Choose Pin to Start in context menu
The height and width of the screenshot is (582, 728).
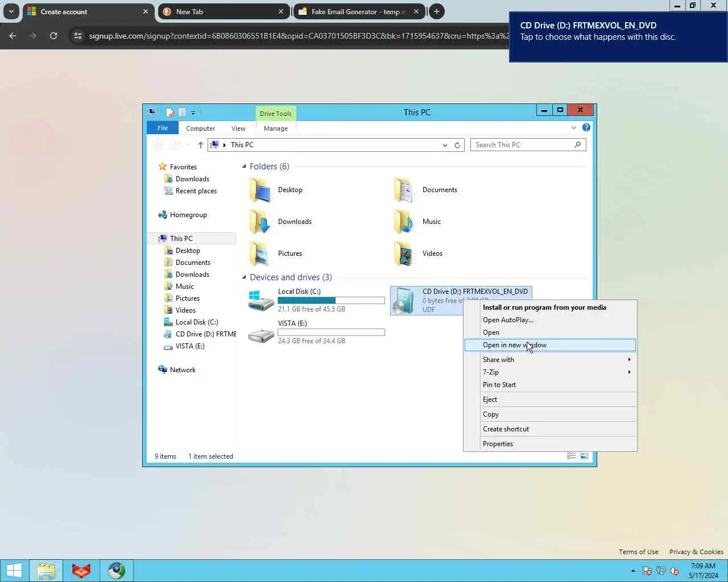pos(550,385)
